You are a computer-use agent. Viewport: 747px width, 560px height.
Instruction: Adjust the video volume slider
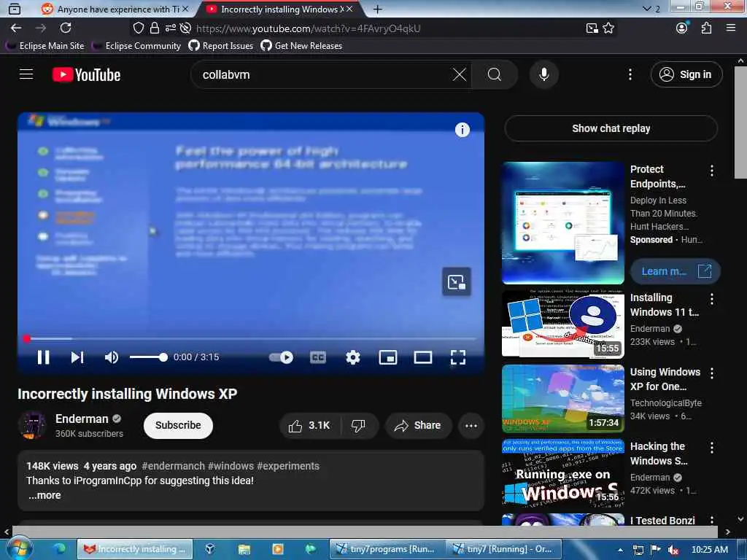pos(149,357)
